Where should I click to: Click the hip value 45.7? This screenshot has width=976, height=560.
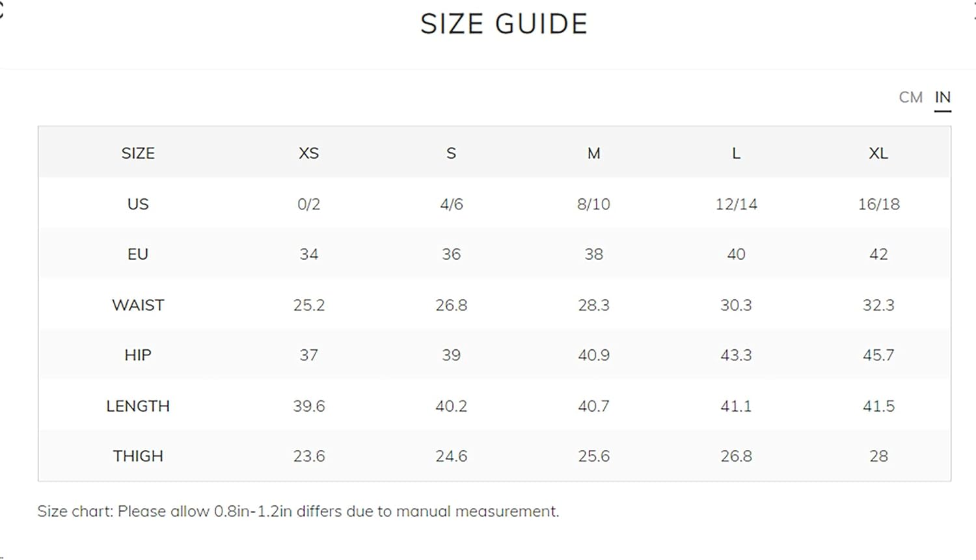coord(878,355)
